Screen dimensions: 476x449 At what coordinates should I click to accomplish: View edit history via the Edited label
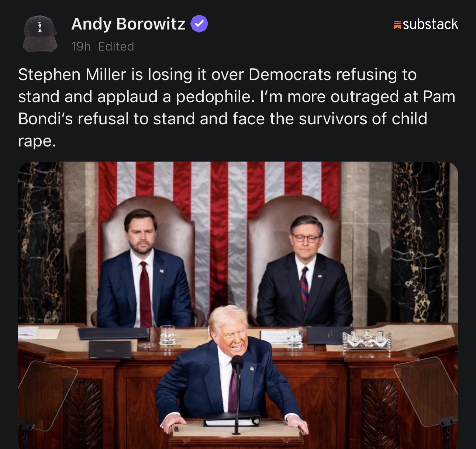(x=116, y=46)
